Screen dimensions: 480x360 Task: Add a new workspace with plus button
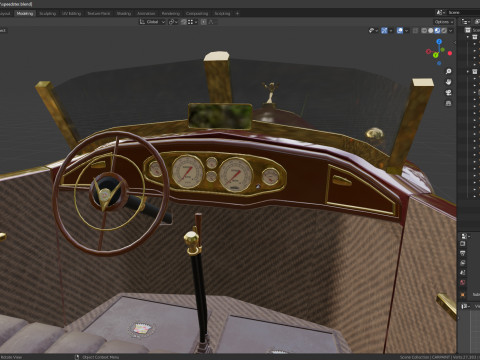(237, 13)
